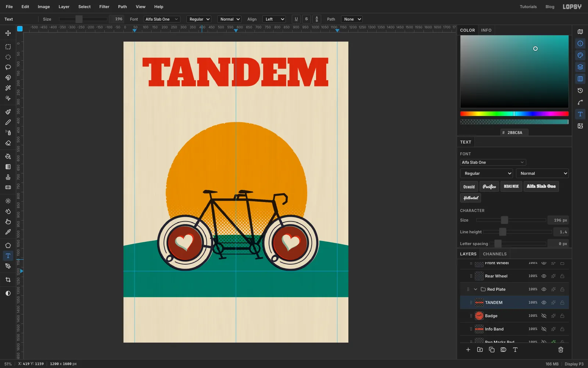
Task: Toggle underline text style
Action: (x=296, y=19)
